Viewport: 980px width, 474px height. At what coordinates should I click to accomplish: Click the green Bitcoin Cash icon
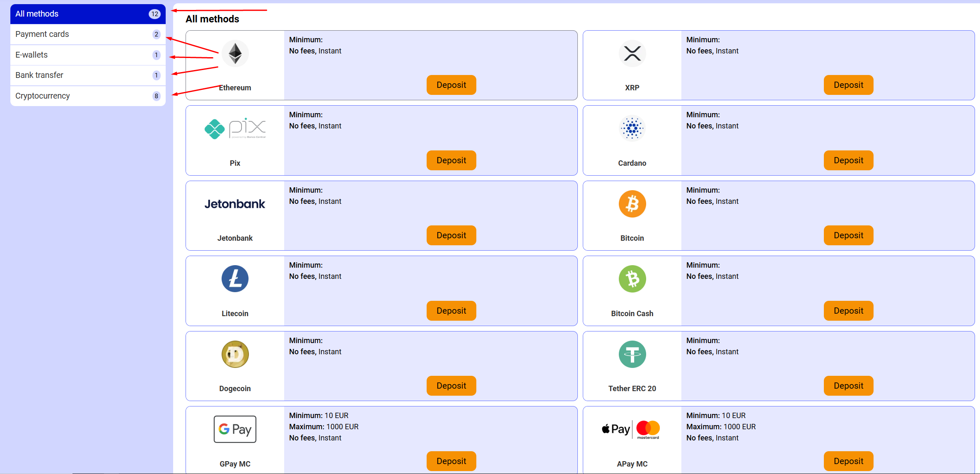pos(632,279)
